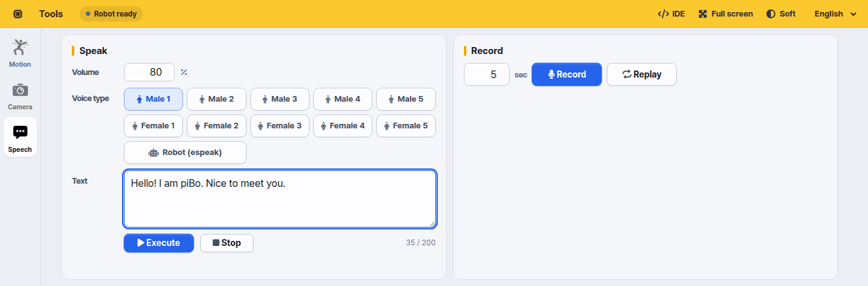The height and width of the screenshot is (286, 868).
Task: Toggle the Soft theme
Action: click(x=781, y=14)
